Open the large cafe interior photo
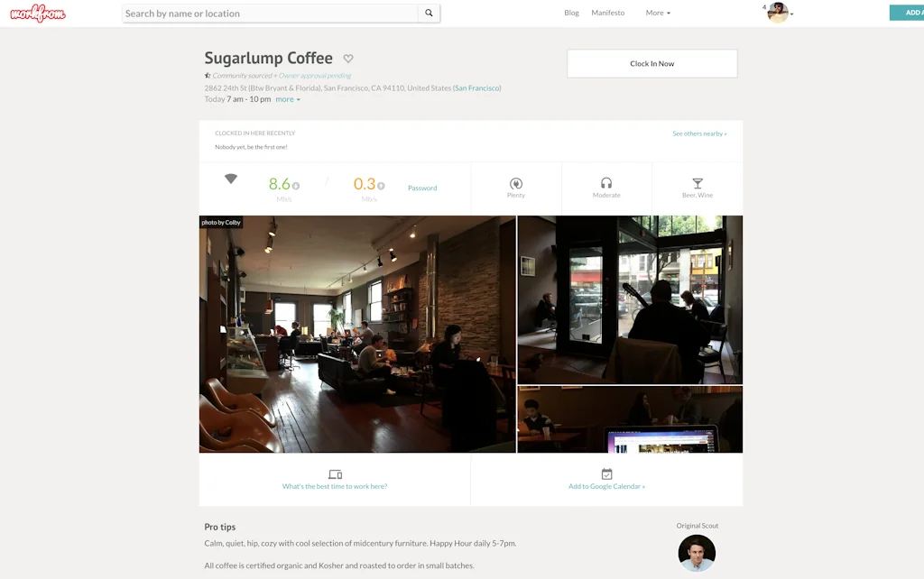924x579 pixels. pos(357,334)
